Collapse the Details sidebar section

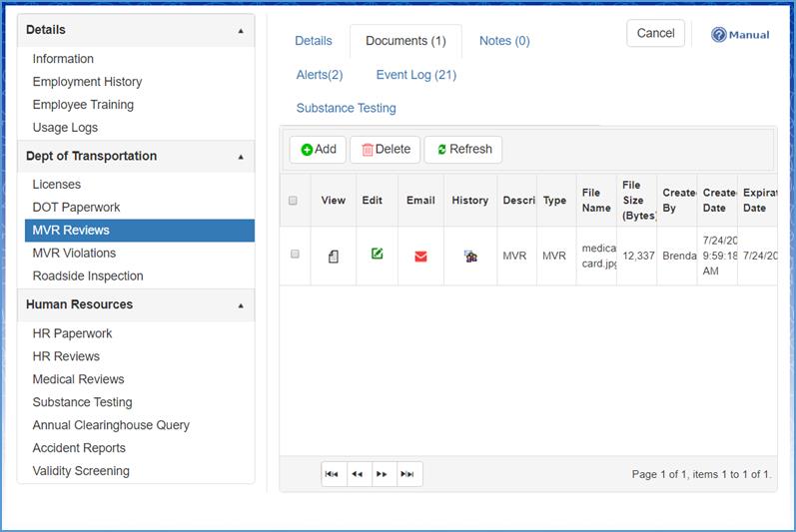point(241,31)
